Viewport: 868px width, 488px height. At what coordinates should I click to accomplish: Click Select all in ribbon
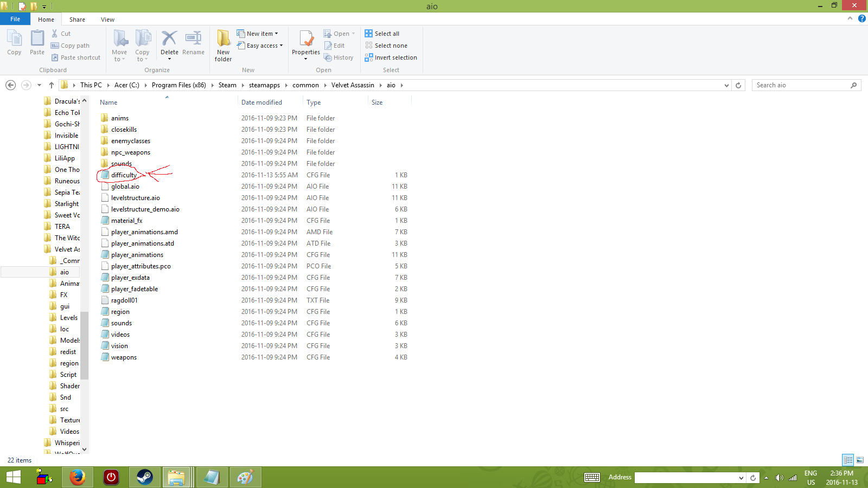tap(382, 34)
